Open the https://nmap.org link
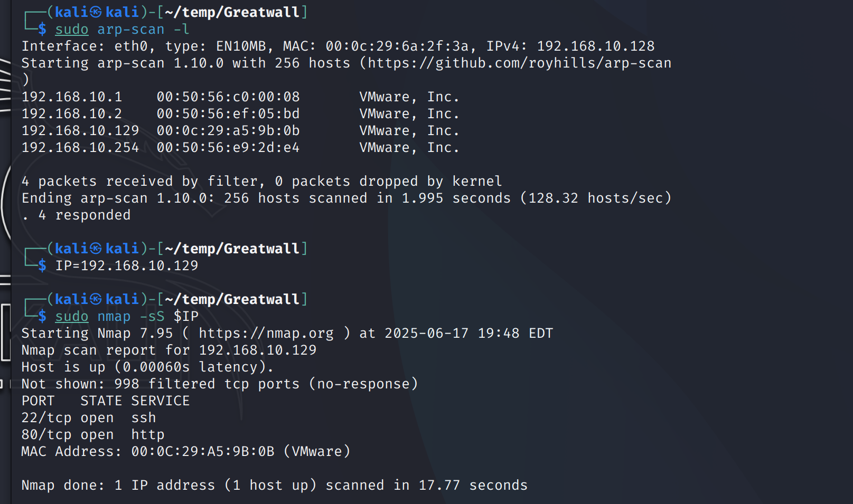853x504 pixels. [x=266, y=334]
